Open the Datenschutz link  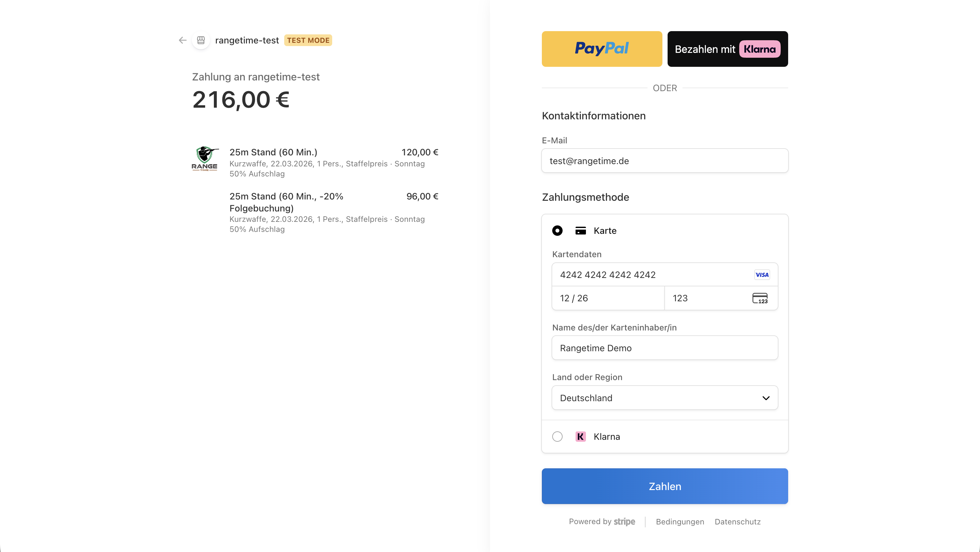[737, 522]
